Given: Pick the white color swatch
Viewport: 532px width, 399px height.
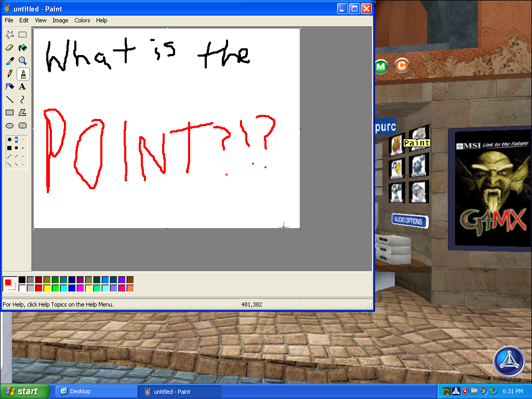Looking at the screenshot, I should coord(22,288).
